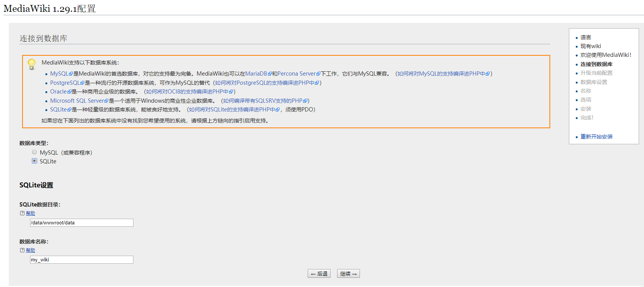Viewport: 644px width, 287px height.
Task: Click 安装 step in the sidebar
Action: coord(586,109)
